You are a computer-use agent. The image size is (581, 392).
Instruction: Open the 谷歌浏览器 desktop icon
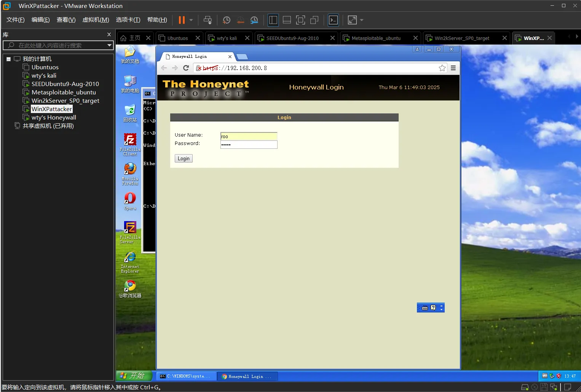130,289
